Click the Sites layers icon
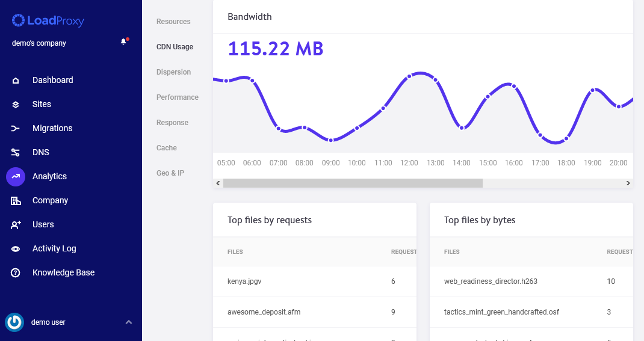 [16, 105]
